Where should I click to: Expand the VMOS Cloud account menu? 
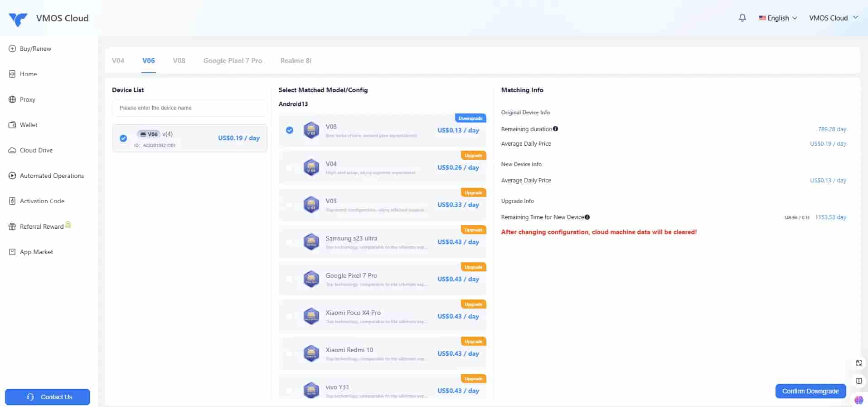tap(834, 18)
